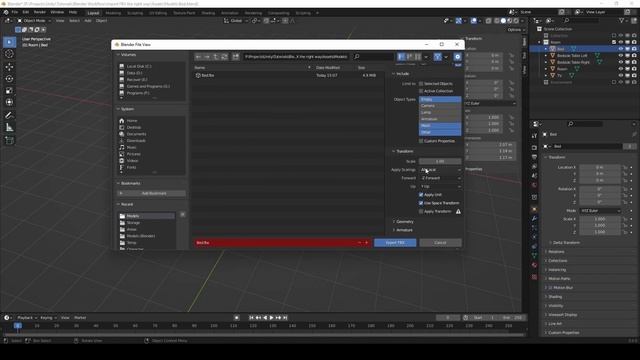Switch file display to vertical list
This screenshot has width=640, height=360.
pos(401,57)
